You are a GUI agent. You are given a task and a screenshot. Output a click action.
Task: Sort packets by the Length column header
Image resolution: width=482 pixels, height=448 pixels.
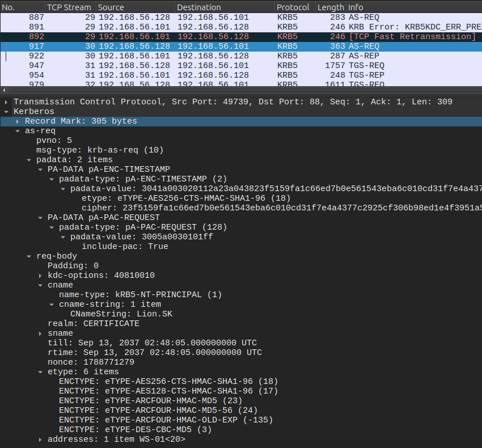click(x=330, y=7)
